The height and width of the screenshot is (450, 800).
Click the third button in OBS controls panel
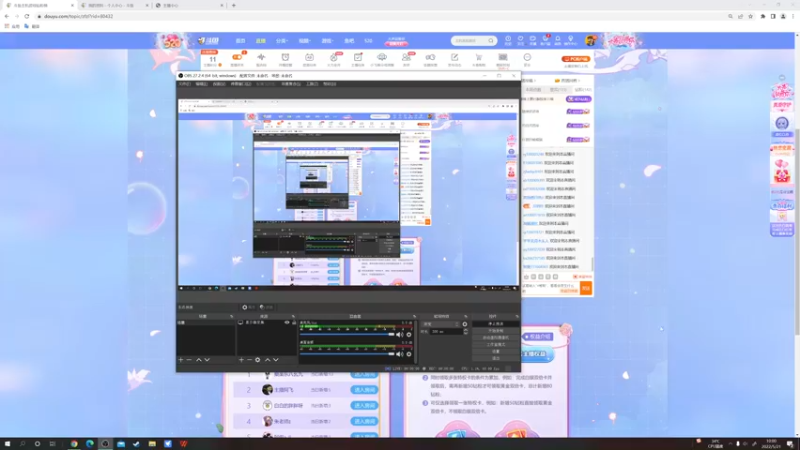pyautogui.click(x=495, y=338)
